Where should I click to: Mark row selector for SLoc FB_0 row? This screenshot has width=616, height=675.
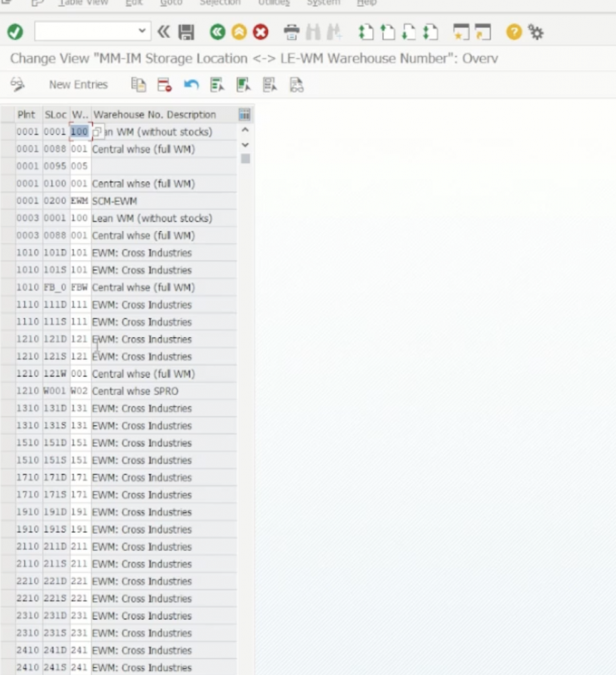pos(8,287)
